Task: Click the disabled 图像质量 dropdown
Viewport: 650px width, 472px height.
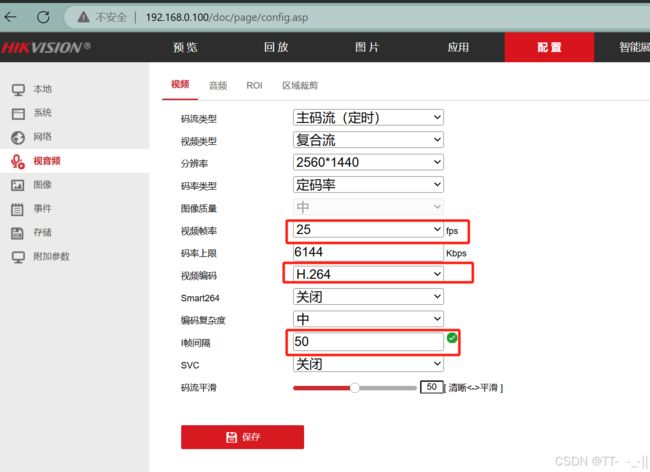Action: 368,207
